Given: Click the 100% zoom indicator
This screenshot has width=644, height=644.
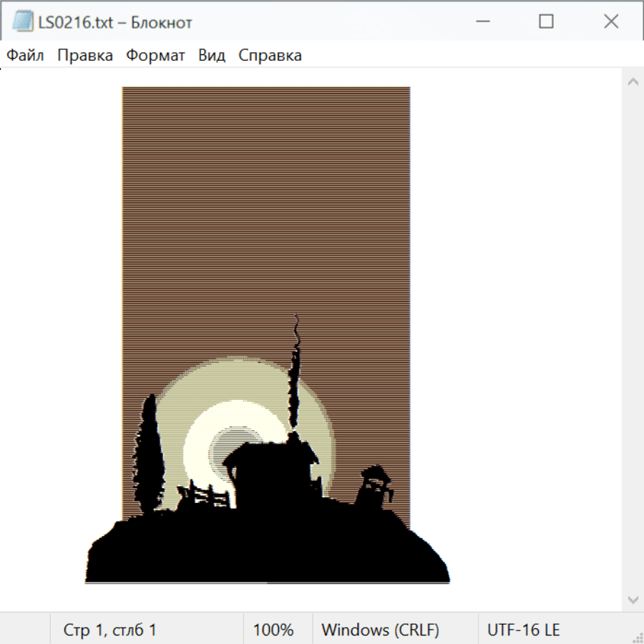Looking at the screenshot, I should click(273, 630).
